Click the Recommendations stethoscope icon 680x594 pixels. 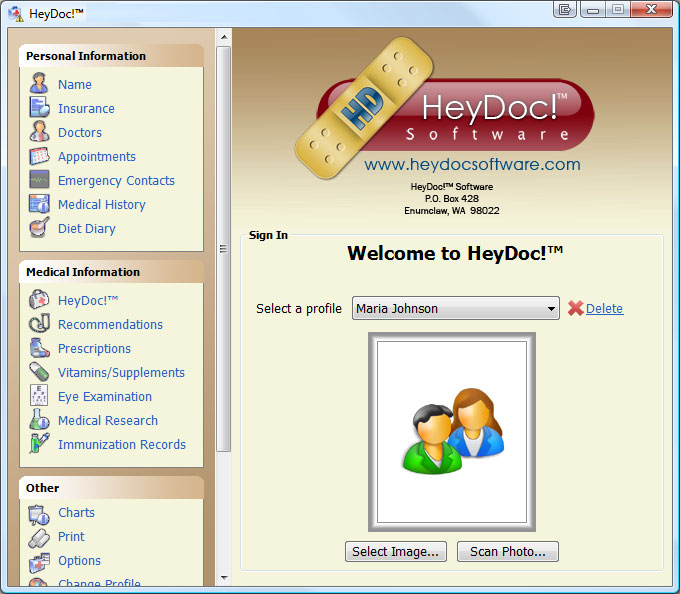[39, 323]
